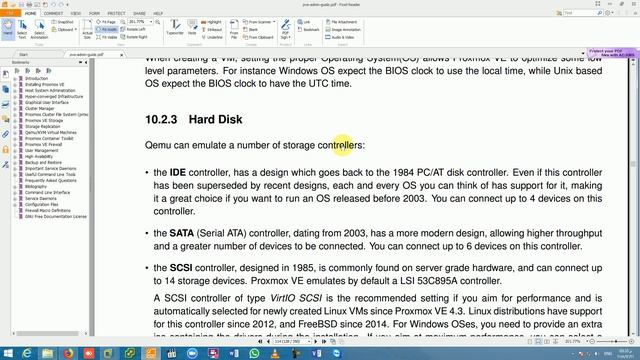
Task: Open PDF Sign tool
Action: tap(285, 29)
